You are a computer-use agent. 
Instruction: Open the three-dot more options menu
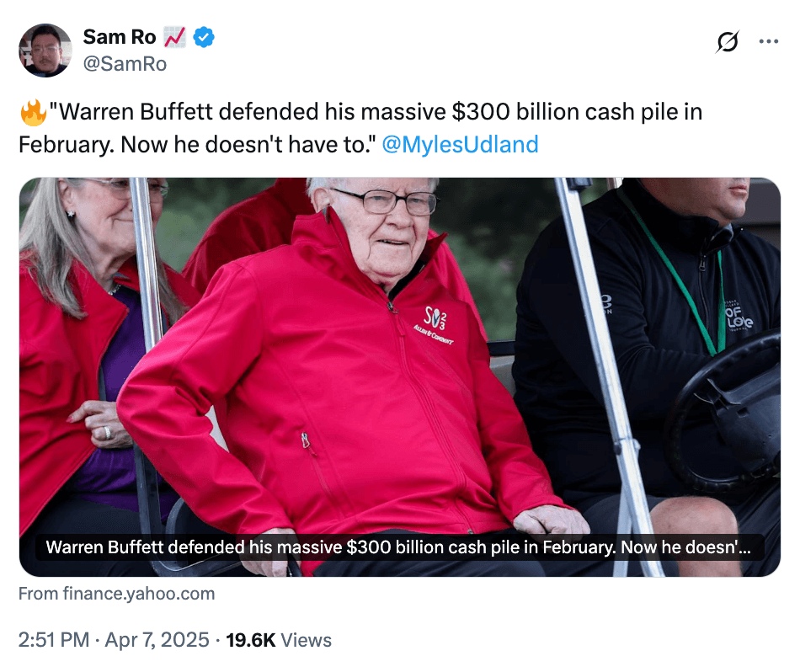tap(768, 41)
